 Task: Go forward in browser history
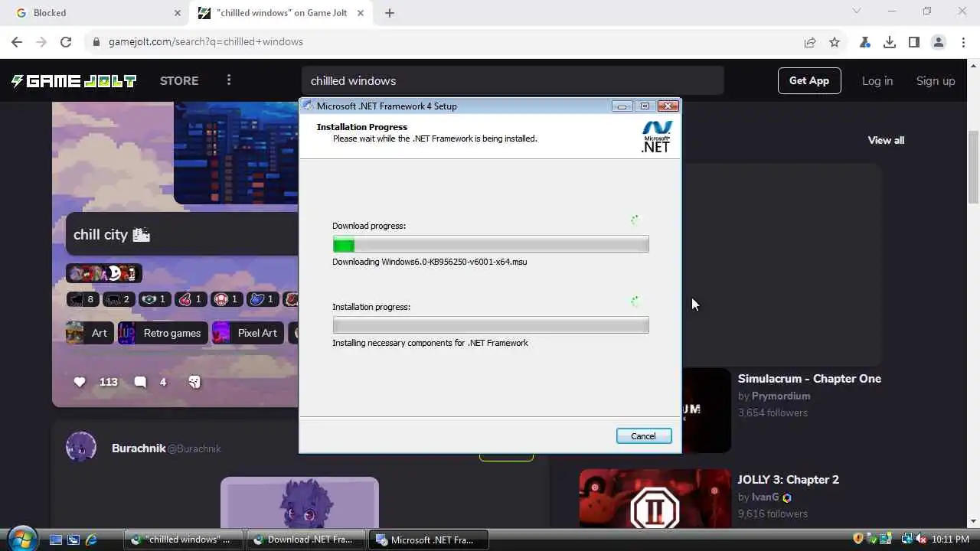tap(41, 42)
